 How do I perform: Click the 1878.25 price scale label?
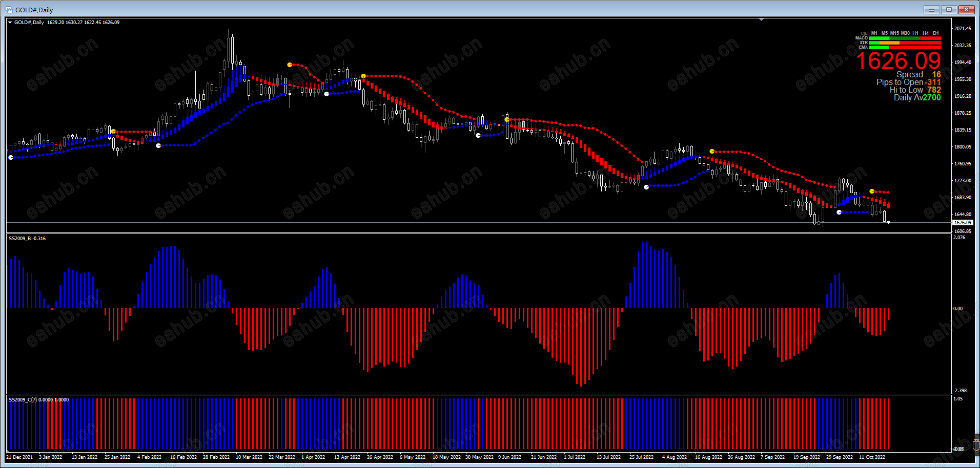[x=963, y=113]
